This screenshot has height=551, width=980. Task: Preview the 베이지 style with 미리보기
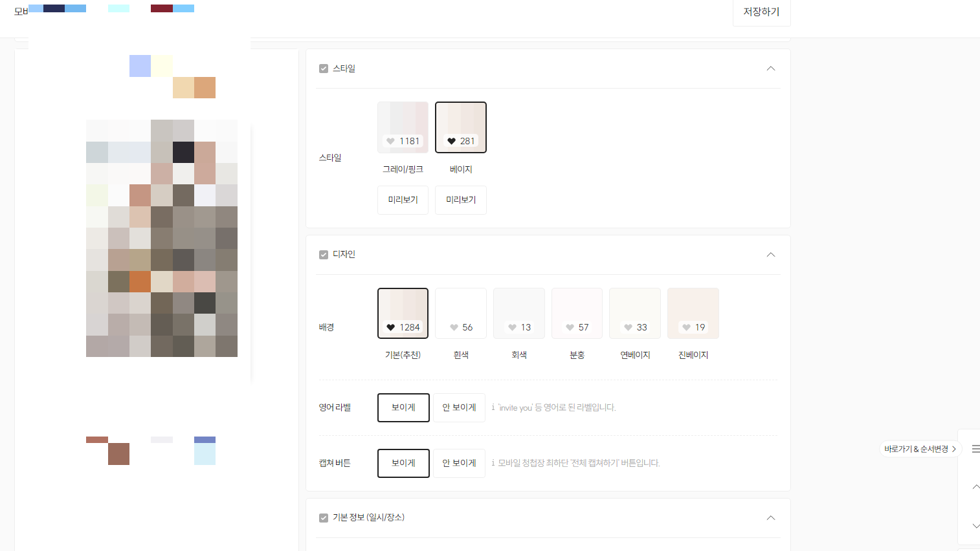coord(461,200)
